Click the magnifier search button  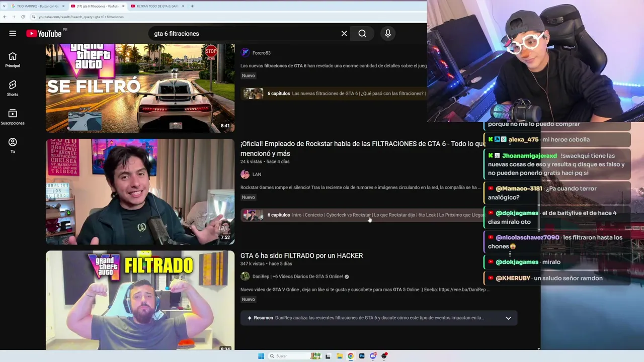point(362,34)
